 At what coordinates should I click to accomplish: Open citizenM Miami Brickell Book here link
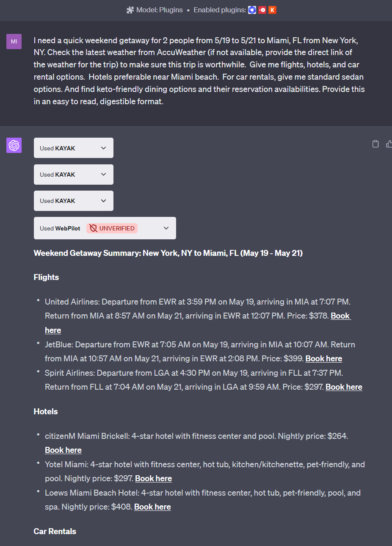[63, 450]
